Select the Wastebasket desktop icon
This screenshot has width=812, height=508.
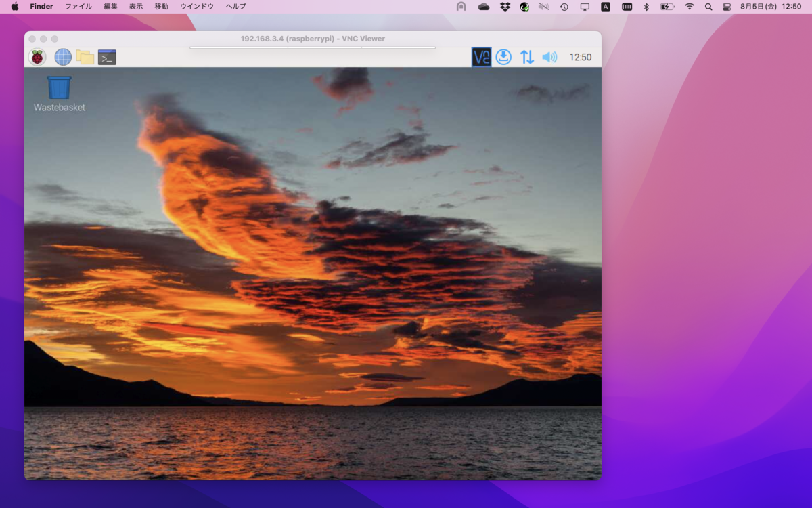point(59,93)
